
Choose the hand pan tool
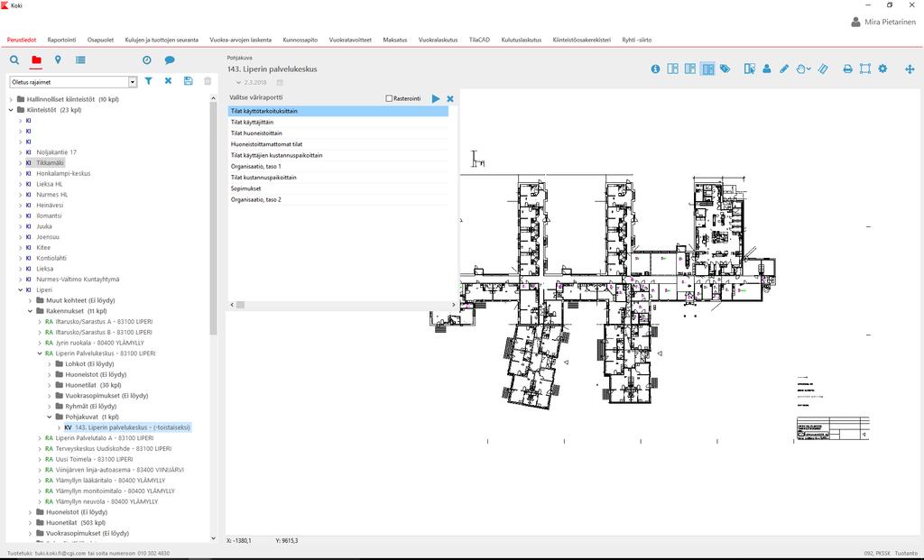tap(800, 69)
